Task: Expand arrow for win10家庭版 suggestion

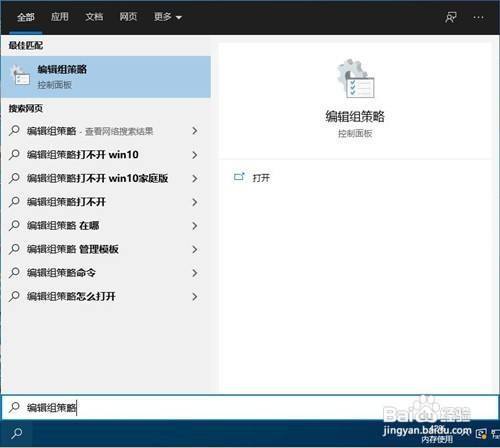Action: pos(195,178)
